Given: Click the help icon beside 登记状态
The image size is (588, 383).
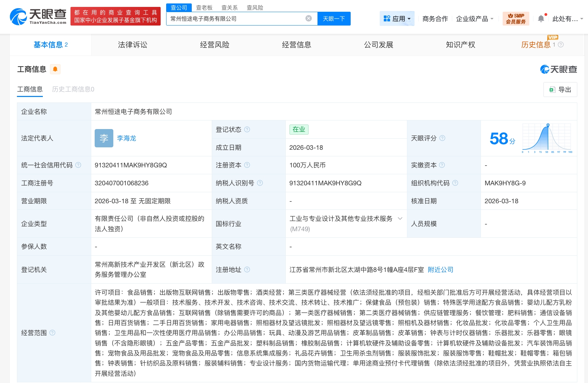Looking at the screenshot, I should (x=247, y=129).
